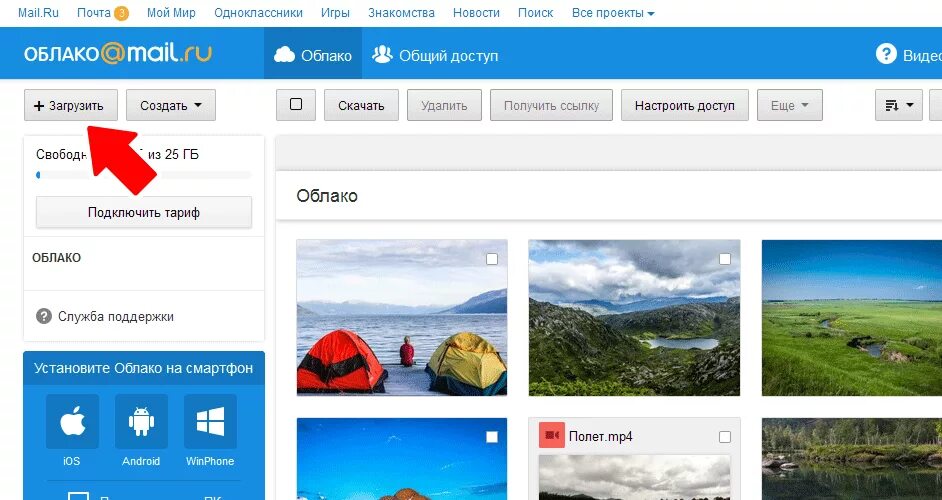
Task: Click the Установите Облако на смартфон banner title
Action: coord(144,368)
